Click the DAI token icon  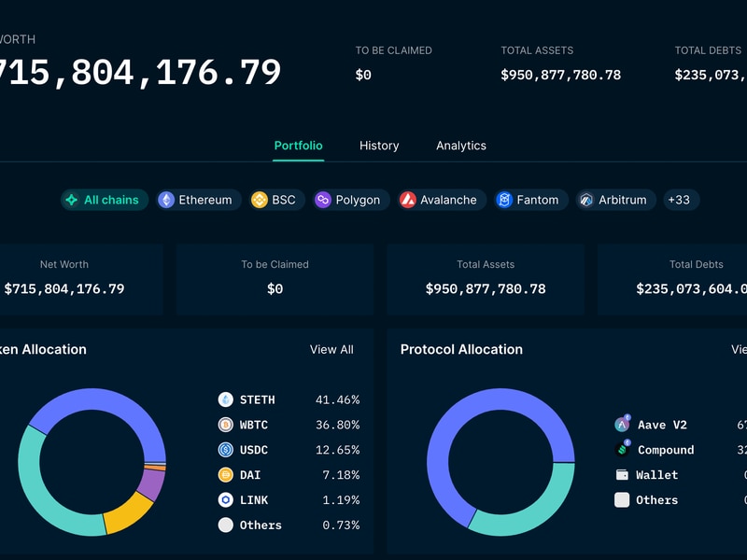tap(225, 475)
